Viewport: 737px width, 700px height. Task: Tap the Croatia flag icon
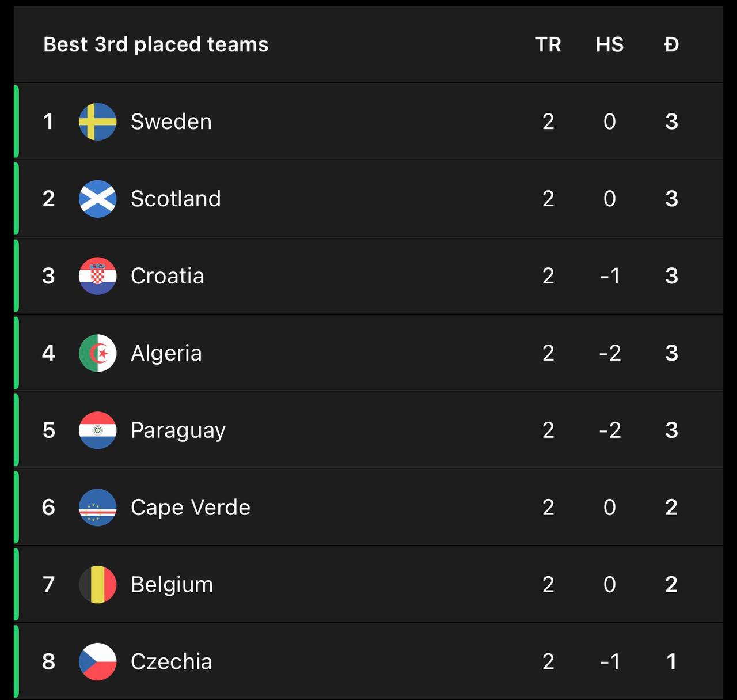97,276
